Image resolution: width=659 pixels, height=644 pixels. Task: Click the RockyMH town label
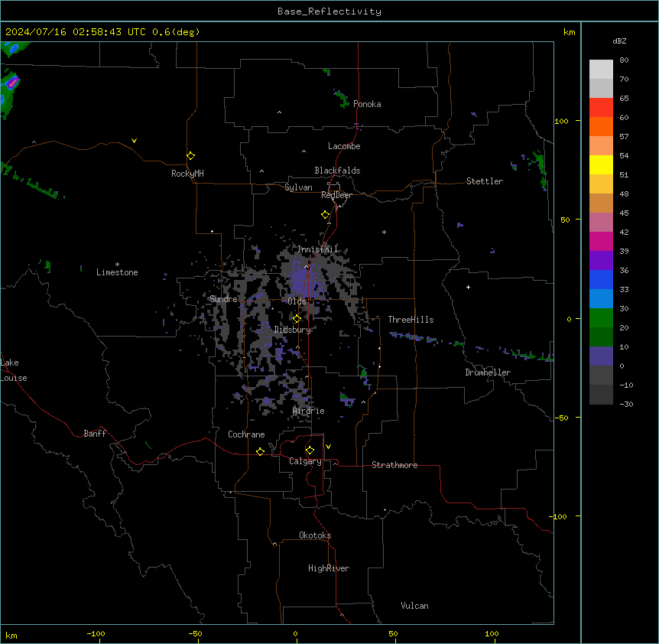187,173
